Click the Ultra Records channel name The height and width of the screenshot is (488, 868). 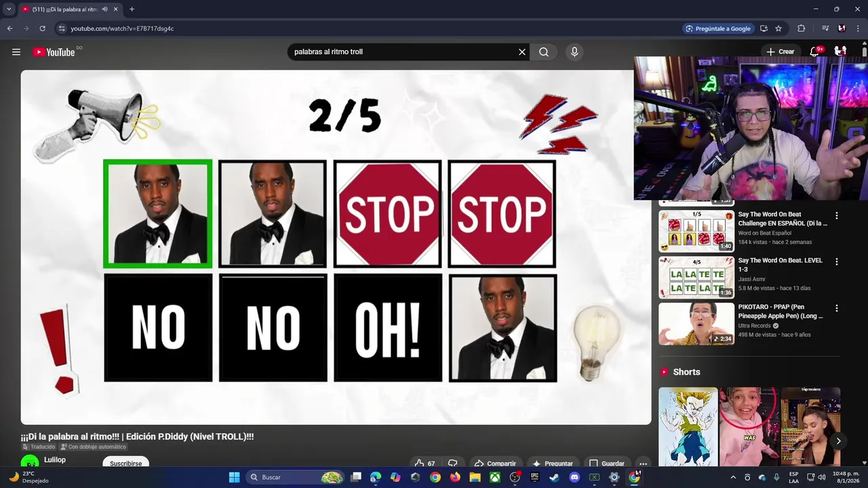754,325
